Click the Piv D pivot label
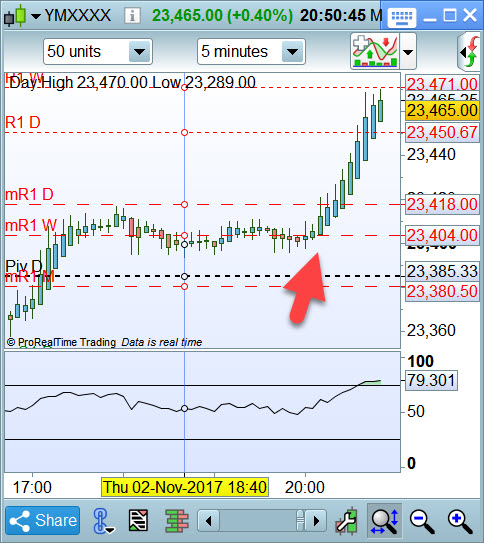 (x=24, y=266)
